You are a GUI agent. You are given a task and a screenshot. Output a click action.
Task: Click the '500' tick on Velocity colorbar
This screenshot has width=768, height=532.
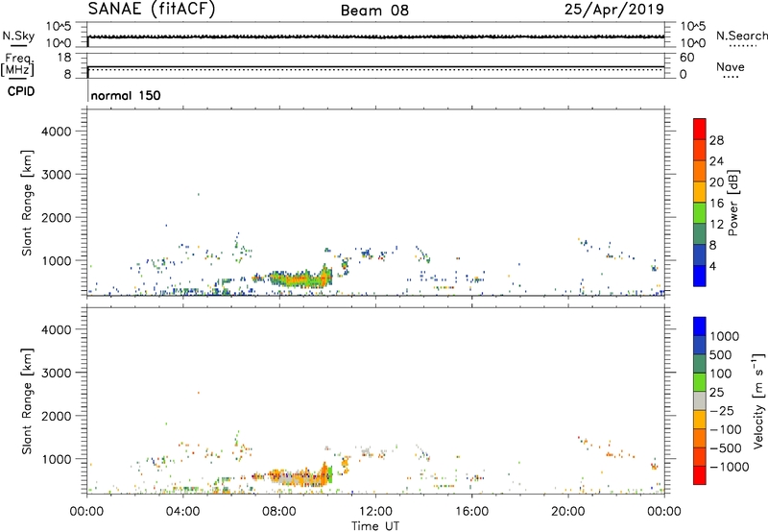click(x=721, y=354)
